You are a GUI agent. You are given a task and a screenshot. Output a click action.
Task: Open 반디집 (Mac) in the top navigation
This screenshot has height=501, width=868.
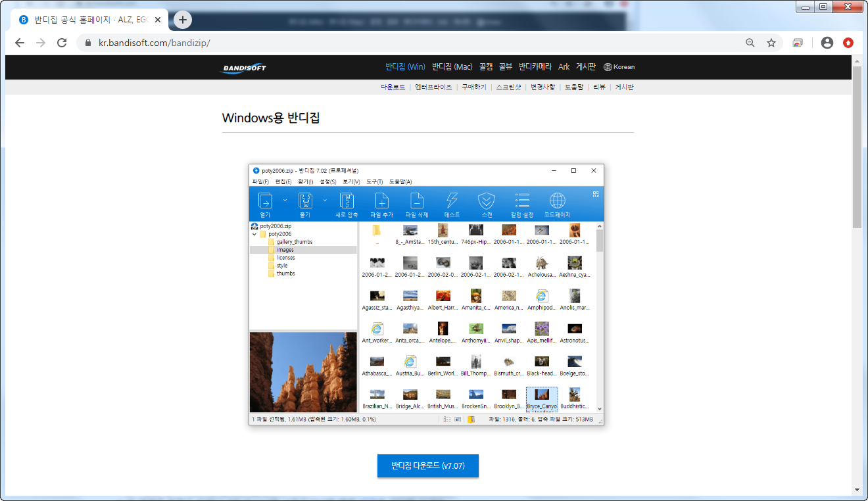pyautogui.click(x=452, y=66)
